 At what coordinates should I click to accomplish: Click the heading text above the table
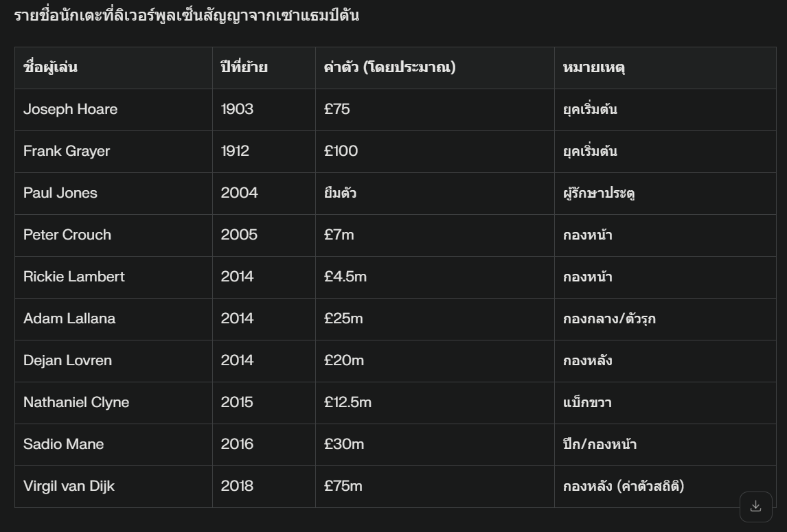click(186, 16)
